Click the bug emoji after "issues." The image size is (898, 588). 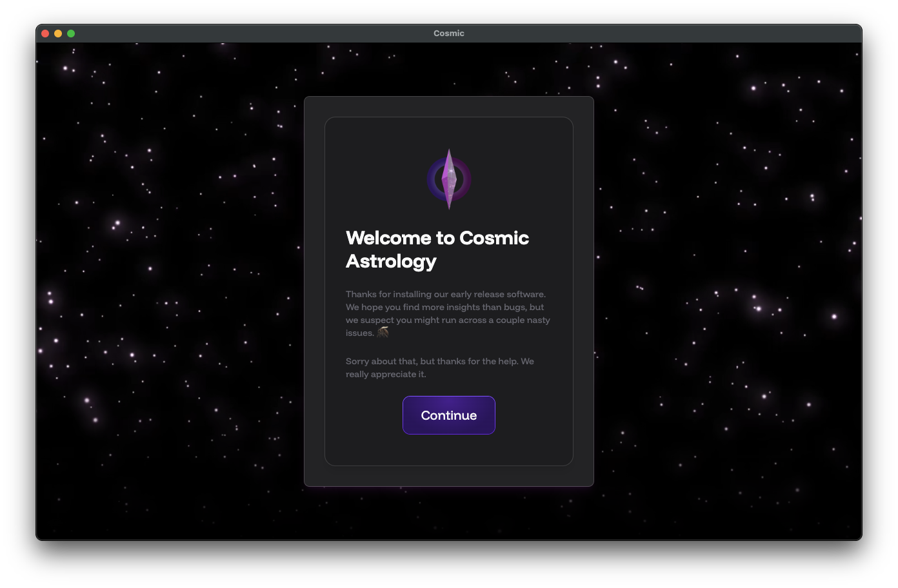coord(383,333)
